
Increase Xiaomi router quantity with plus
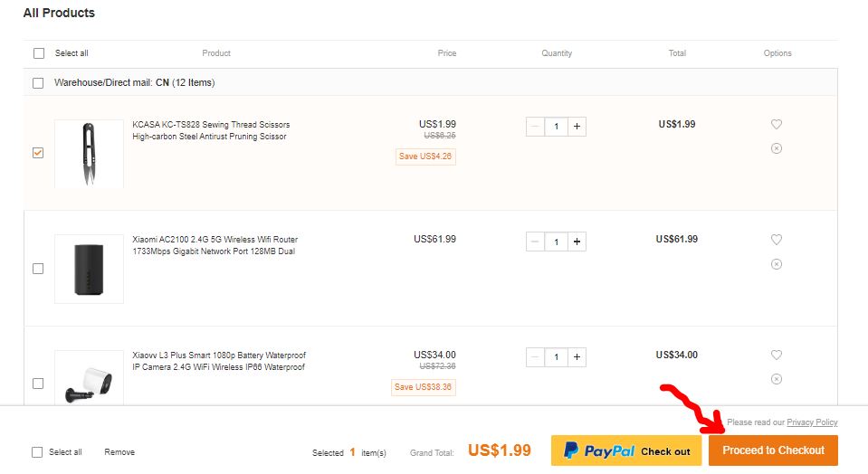point(577,242)
